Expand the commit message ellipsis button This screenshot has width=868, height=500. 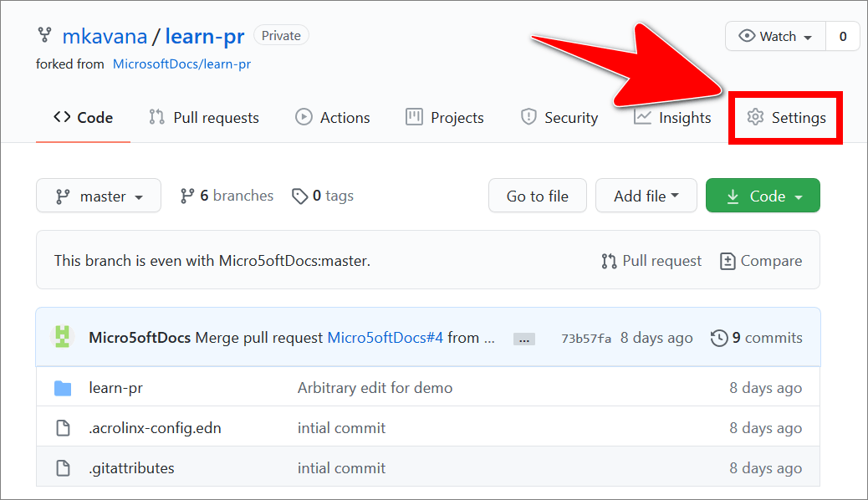(523, 339)
